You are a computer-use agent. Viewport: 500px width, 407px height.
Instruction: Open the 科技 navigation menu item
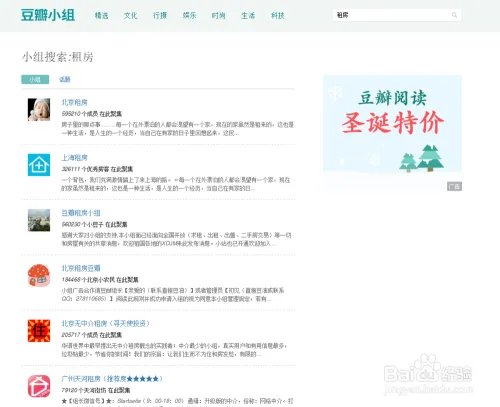tap(277, 15)
